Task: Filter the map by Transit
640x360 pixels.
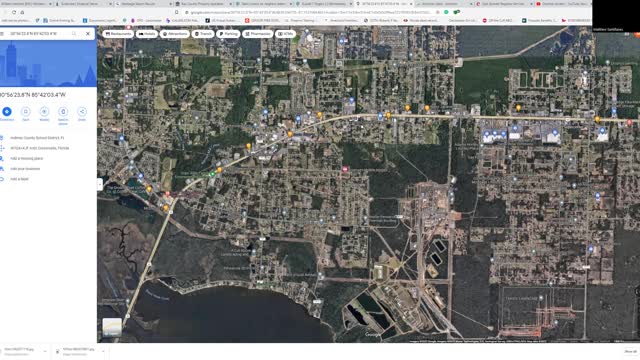Action: point(203,34)
